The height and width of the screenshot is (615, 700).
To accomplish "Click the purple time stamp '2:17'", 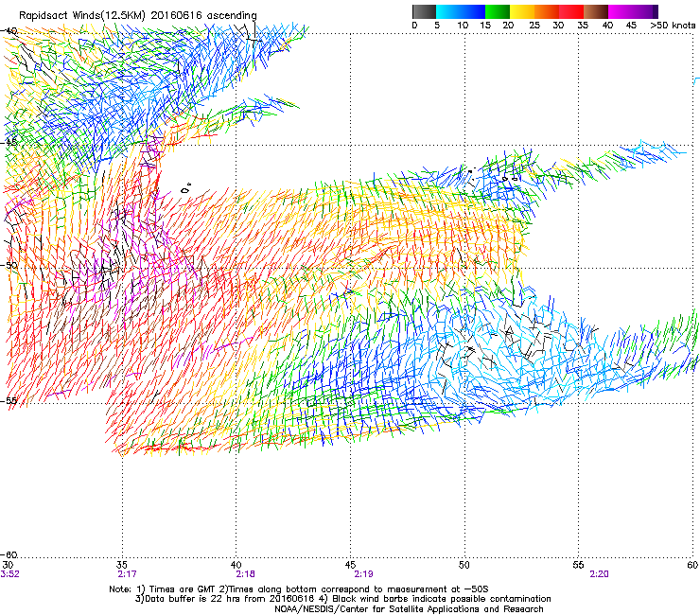I will pos(128,574).
